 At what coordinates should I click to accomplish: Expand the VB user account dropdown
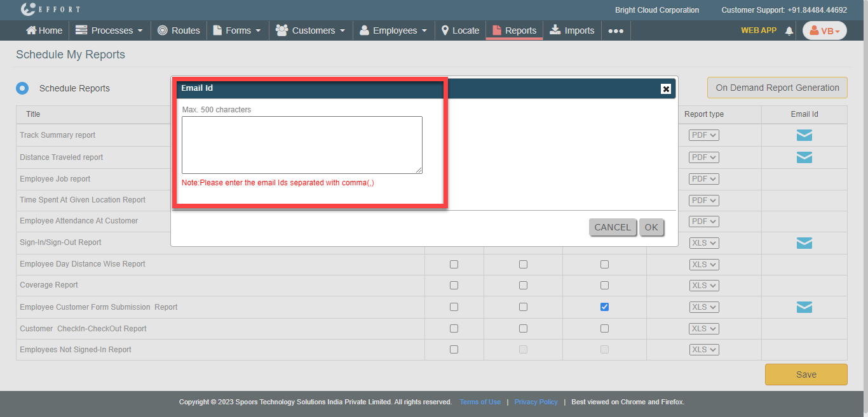[824, 30]
